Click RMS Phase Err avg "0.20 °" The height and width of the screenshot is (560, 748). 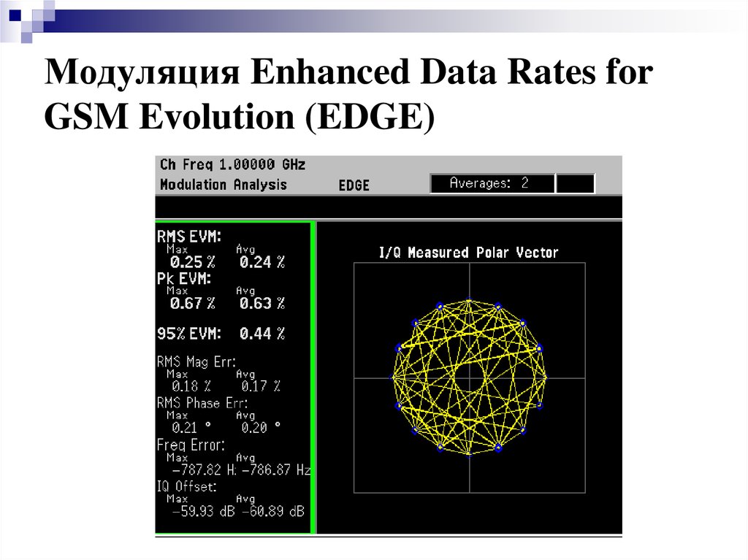pyautogui.click(x=261, y=427)
